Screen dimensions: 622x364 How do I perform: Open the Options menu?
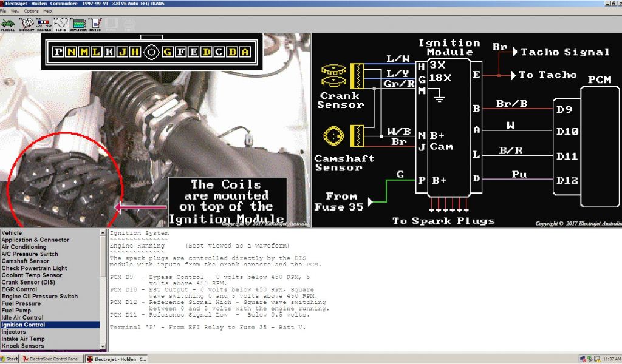click(x=32, y=11)
